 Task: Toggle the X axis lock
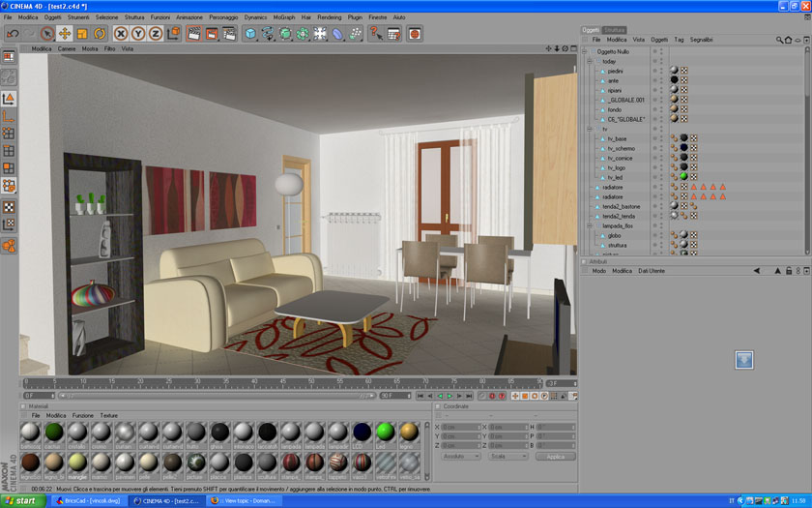coord(121,34)
